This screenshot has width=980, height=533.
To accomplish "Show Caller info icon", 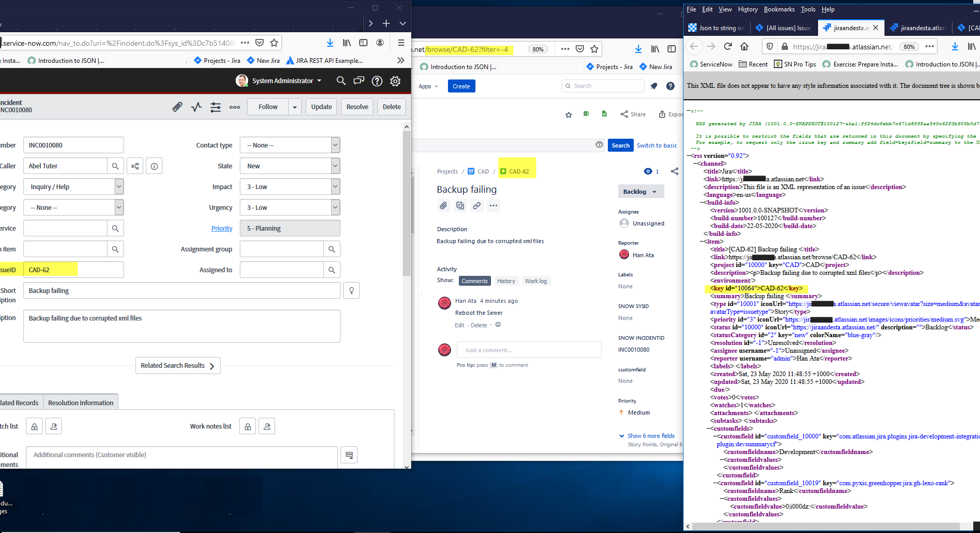I will tap(154, 166).
